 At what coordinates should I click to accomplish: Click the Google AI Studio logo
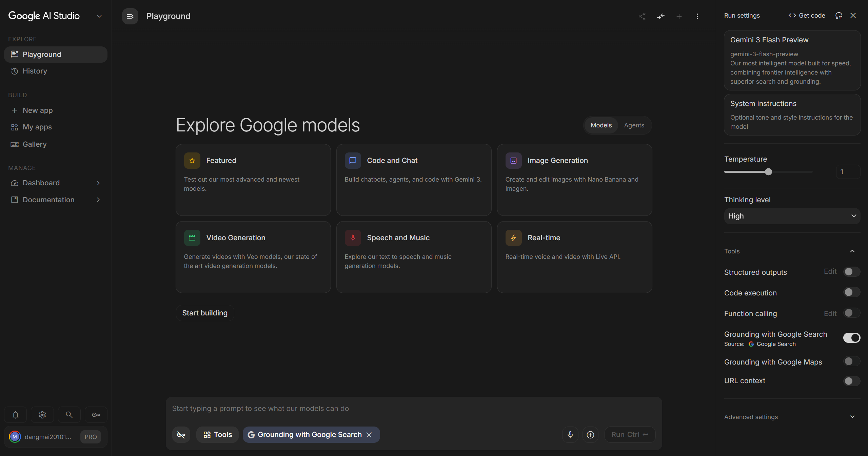pos(44,16)
